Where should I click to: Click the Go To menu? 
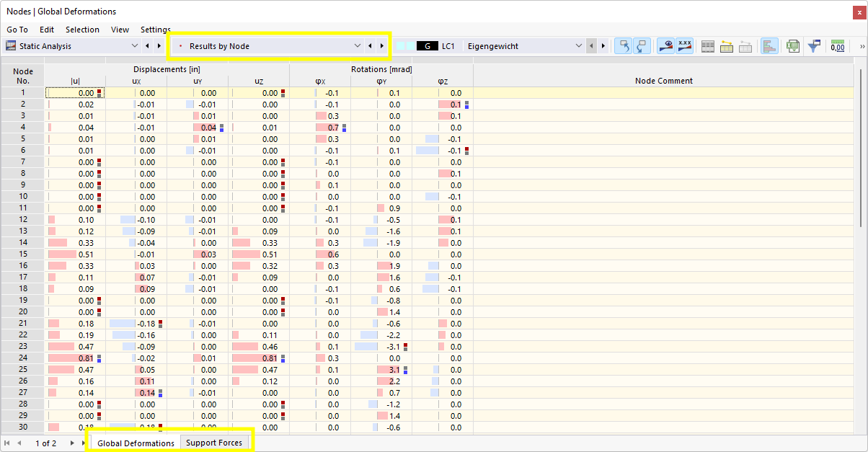click(x=17, y=30)
